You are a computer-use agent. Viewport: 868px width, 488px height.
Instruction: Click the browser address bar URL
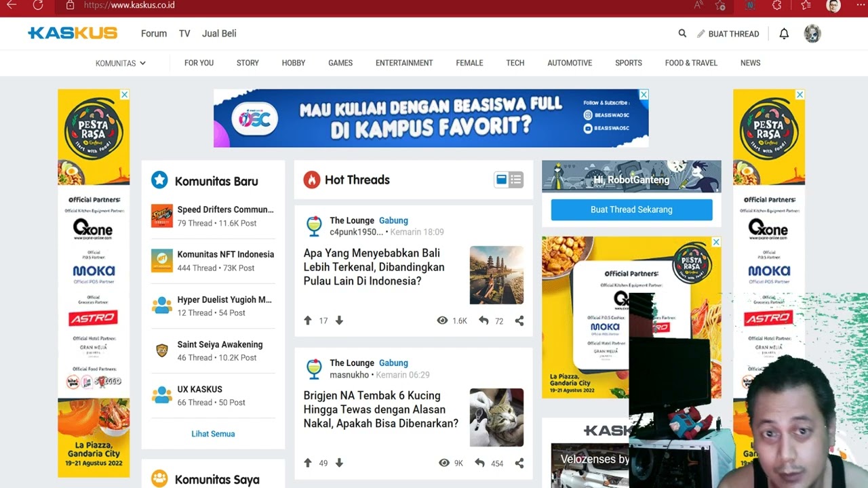130,5
